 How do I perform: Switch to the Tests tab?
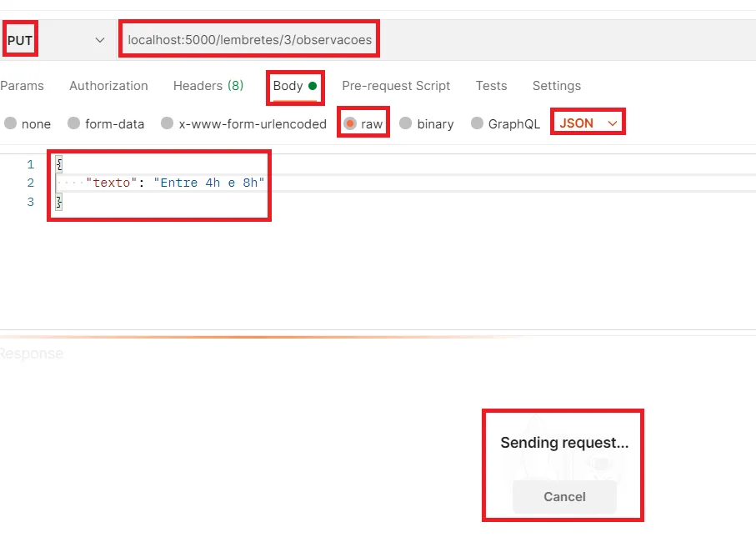click(491, 86)
